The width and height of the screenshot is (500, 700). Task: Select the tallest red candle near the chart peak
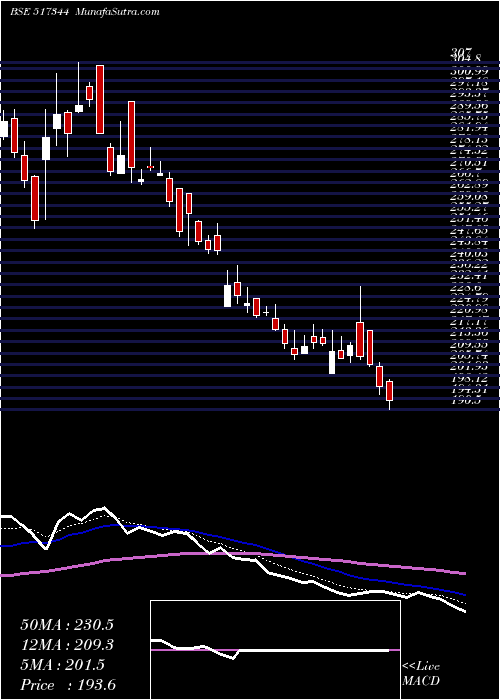[100, 99]
